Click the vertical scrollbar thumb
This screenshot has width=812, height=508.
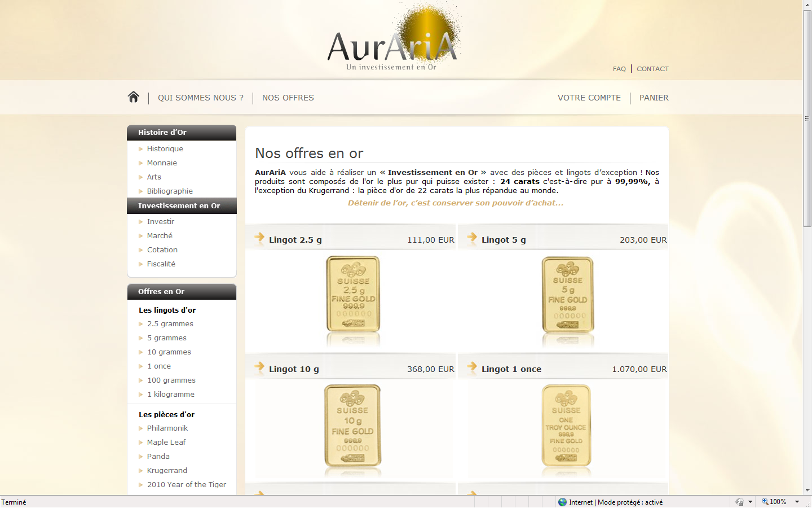tap(807, 119)
